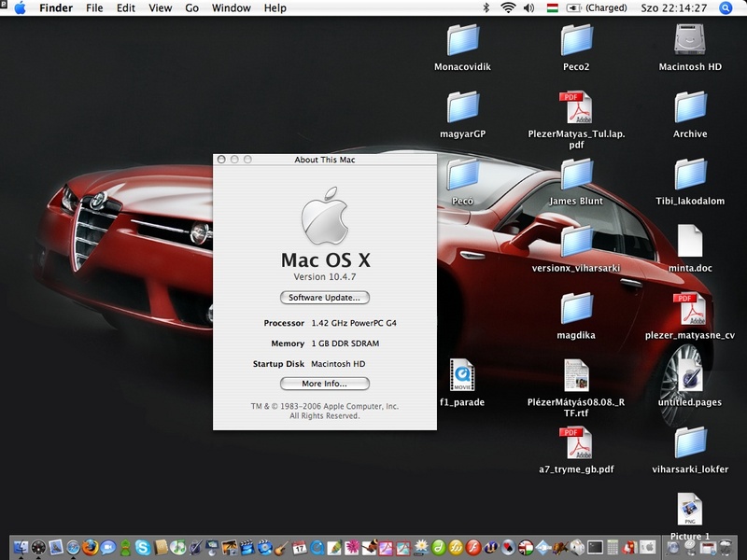The height and width of the screenshot is (560, 747).
Task: Open Terminal from the dock
Action: pyautogui.click(x=594, y=548)
